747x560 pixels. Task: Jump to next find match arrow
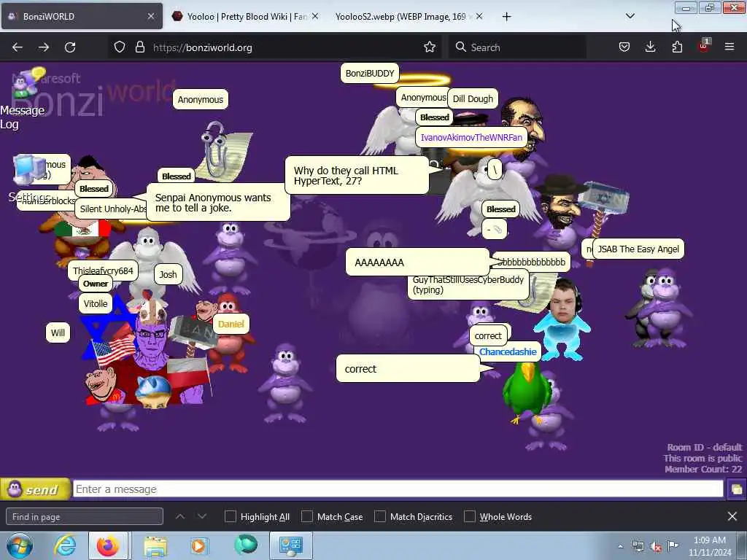pyautogui.click(x=202, y=517)
